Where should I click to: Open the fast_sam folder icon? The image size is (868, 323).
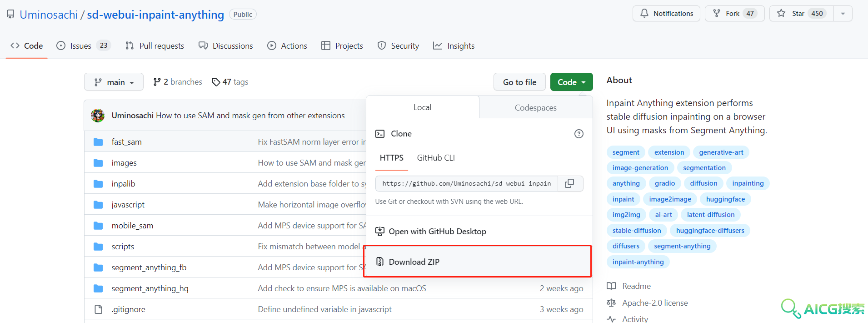pyautogui.click(x=98, y=142)
